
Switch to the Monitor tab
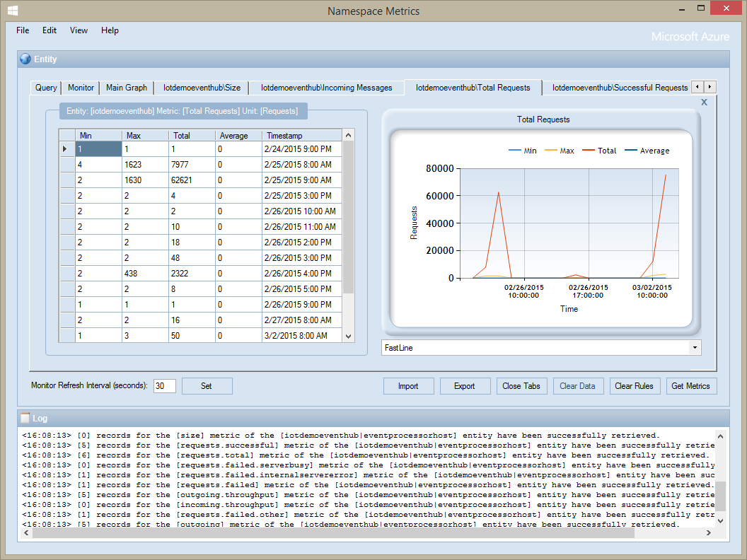coord(81,88)
